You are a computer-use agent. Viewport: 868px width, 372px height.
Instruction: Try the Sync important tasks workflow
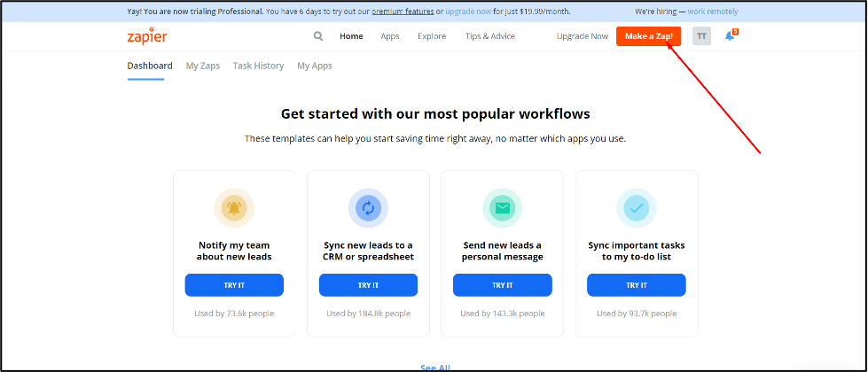pos(637,285)
